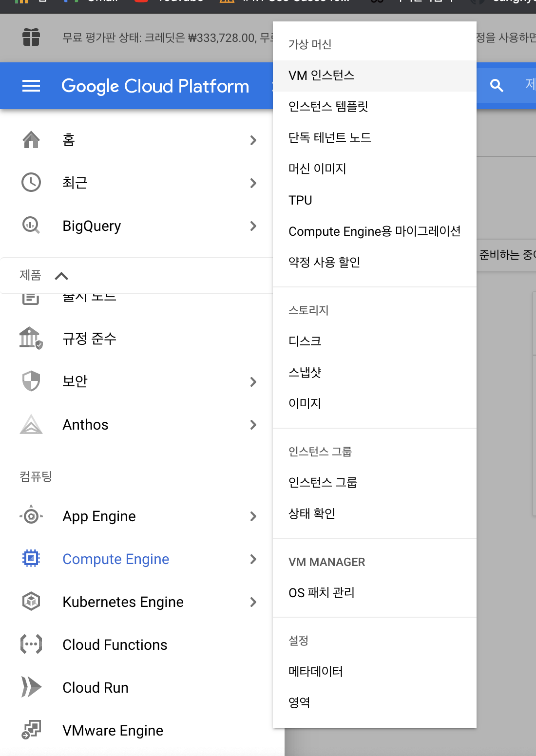Click the gift box free trial icon
The height and width of the screenshot is (756, 536).
click(x=31, y=37)
